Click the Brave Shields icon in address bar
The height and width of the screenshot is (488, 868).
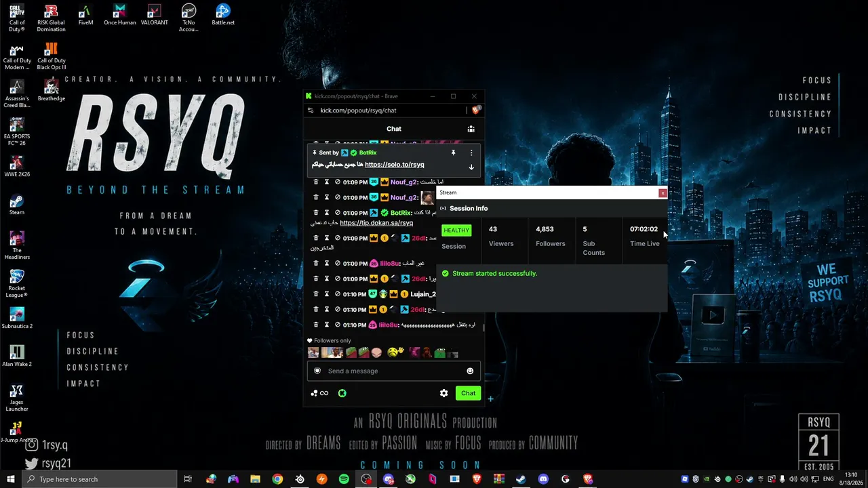[476, 110]
